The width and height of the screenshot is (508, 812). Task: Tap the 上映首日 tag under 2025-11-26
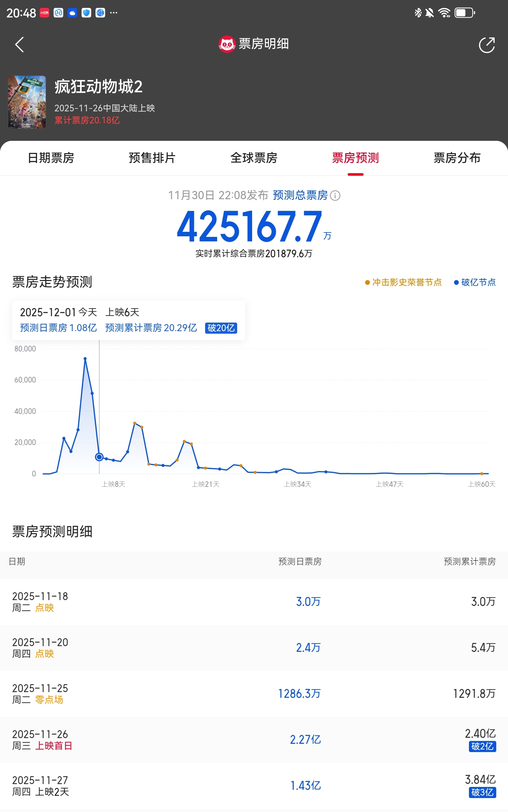tap(54, 746)
